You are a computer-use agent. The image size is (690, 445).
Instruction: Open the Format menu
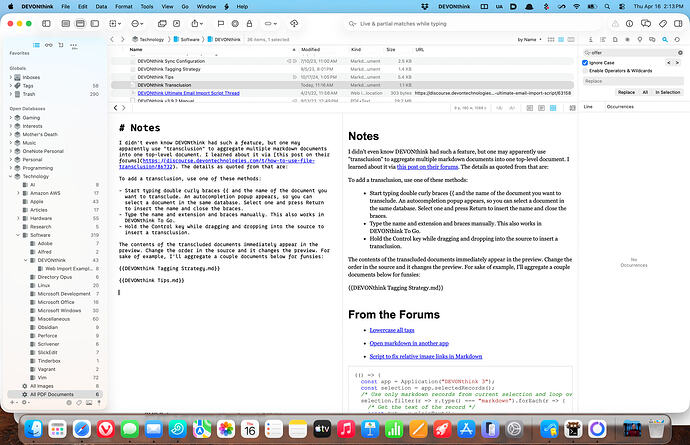[x=124, y=7]
